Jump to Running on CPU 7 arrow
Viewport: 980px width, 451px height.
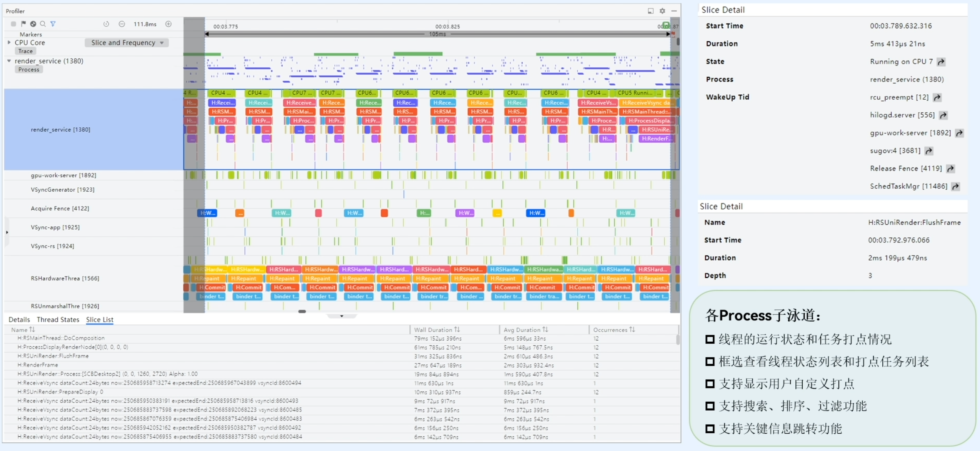tap(941, 62)
